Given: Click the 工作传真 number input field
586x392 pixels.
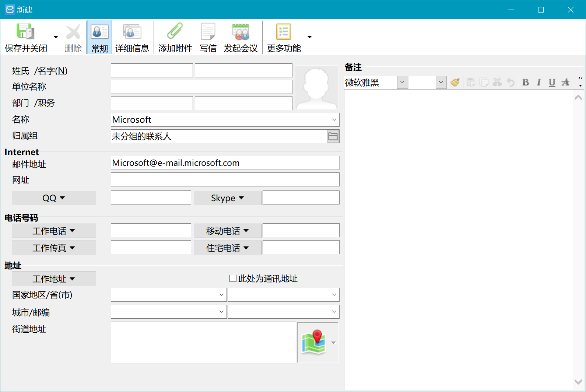Looking at the screenshot, I should [151, 247].
